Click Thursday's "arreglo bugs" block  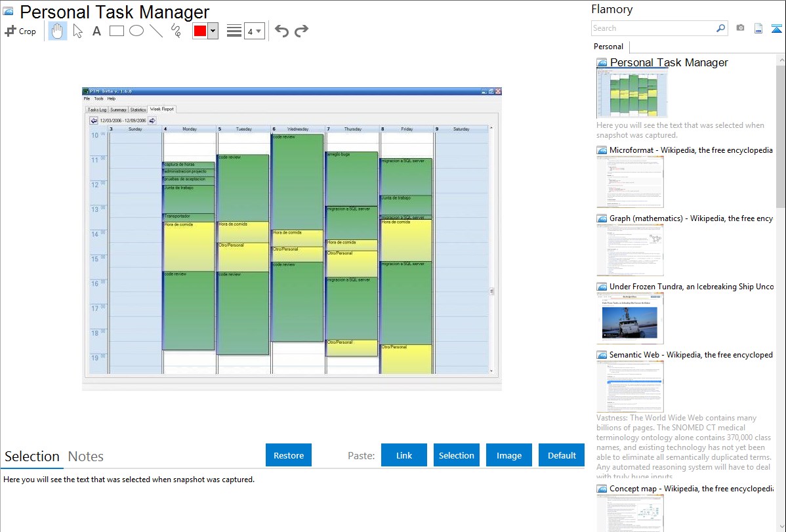(x=352, y=178)
